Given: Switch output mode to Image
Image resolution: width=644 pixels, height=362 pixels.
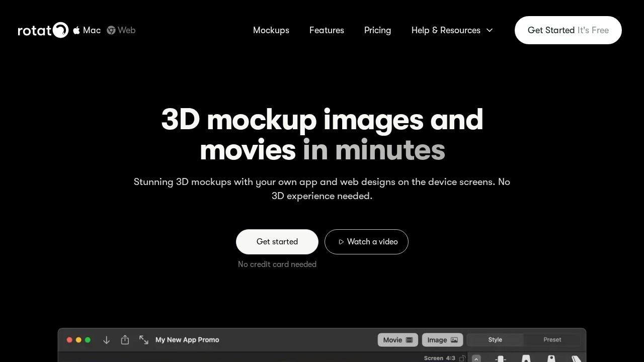Looking at the screenshot, I should click(442, 340).
